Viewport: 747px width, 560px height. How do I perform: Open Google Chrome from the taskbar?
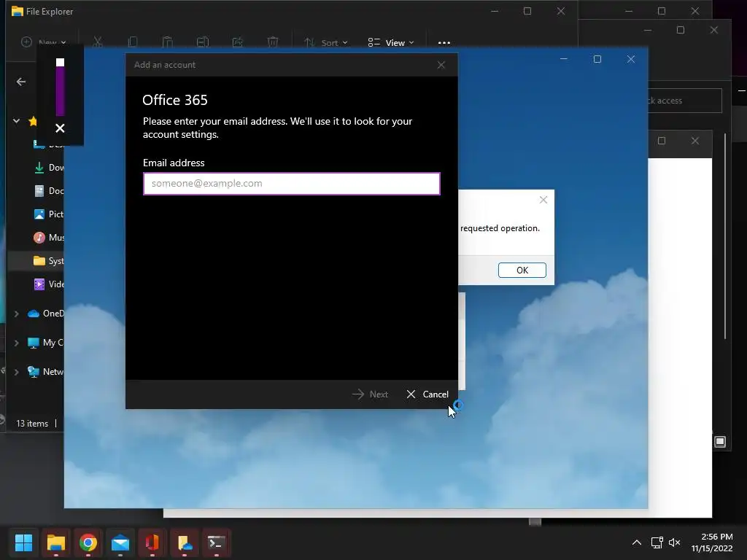pos(88,542)
